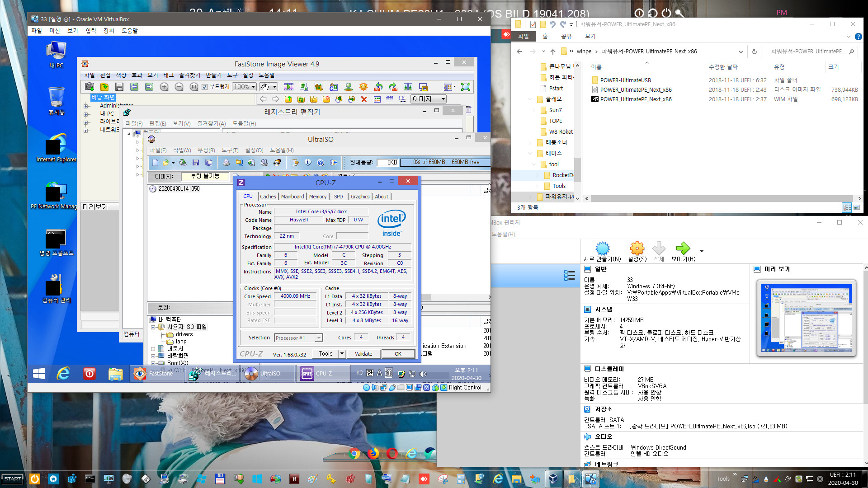Viewport: 868px width, 488px height.
Task: Open the Processor #1 selection dropdown
Action: [319, 338]
